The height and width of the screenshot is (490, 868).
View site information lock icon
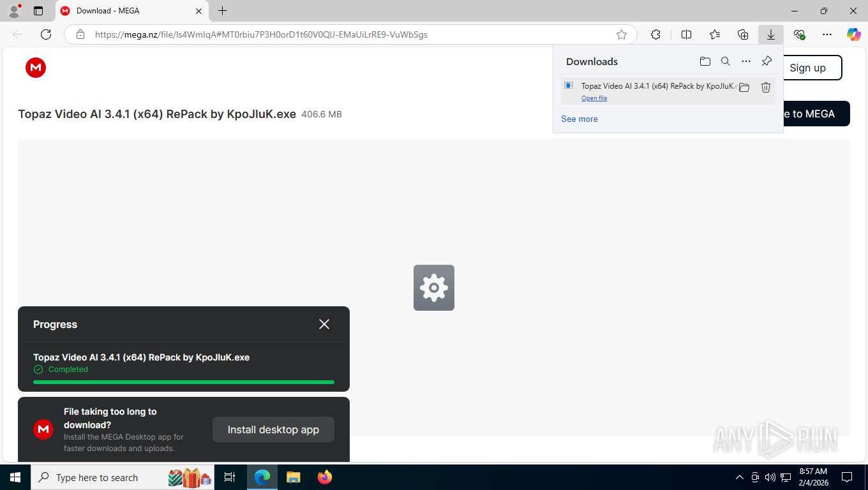pyautogui.click(x=80, y=34)
